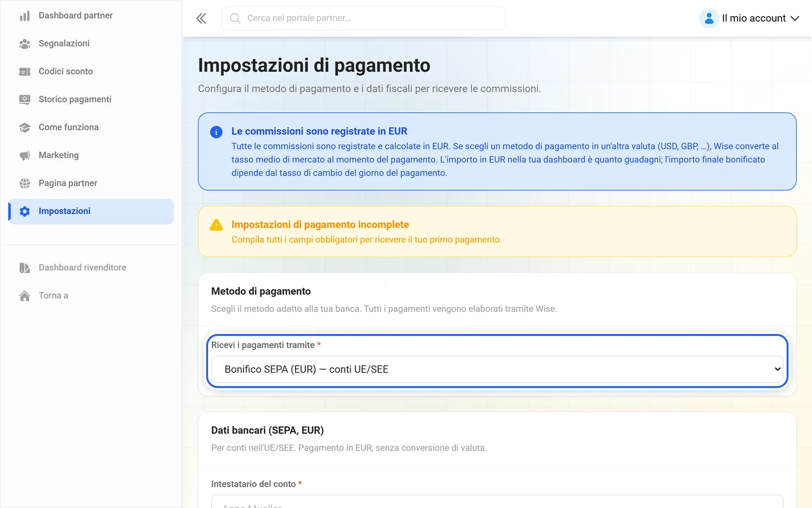Click the Torna a home icon
812x508 pixels.
coord(25,296)
